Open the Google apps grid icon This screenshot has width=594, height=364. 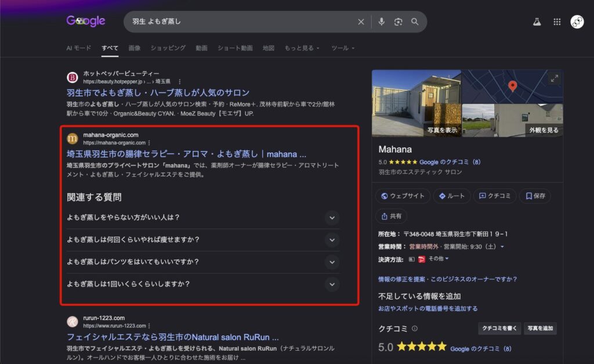[x=557, y=22]
